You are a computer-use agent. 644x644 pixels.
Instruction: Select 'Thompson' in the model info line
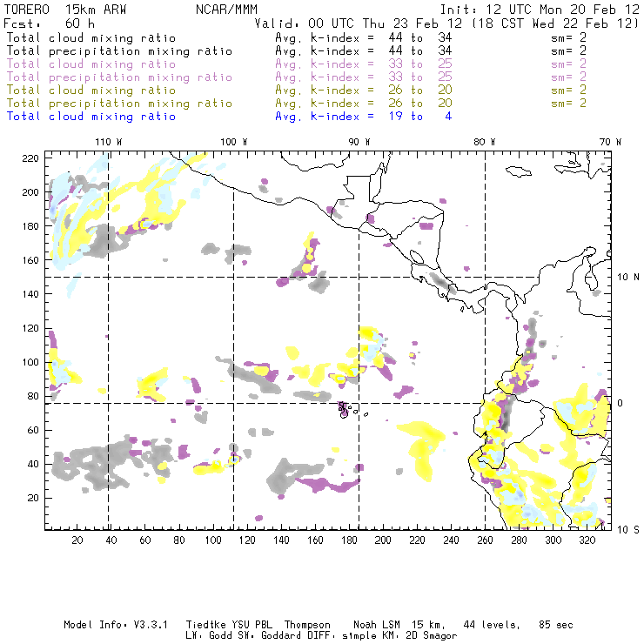307,625
